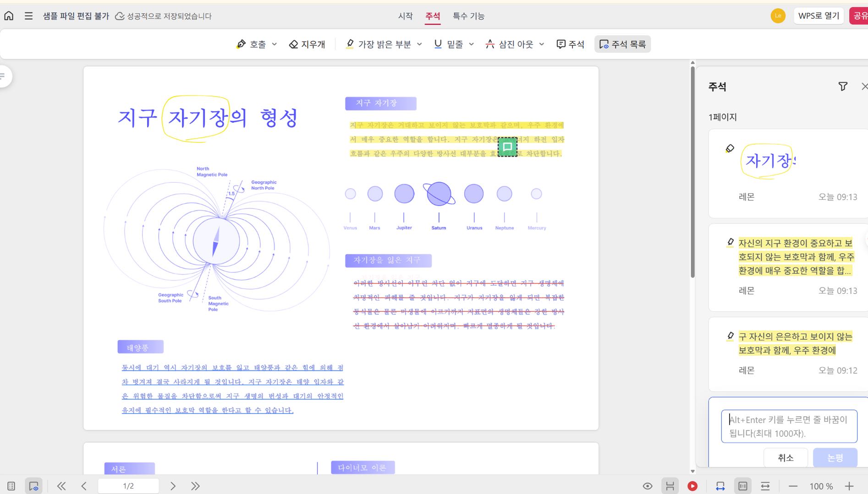
Task: Select annotation '구 자신의 은은하고 보이지 않는'
Action: pyautogui.click(x=788, y=354)
